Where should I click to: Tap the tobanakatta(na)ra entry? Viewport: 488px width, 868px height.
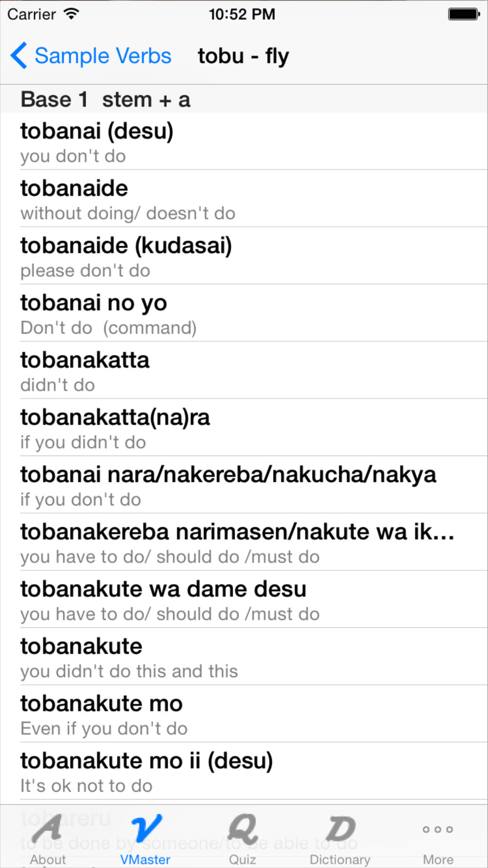[244, 427]
